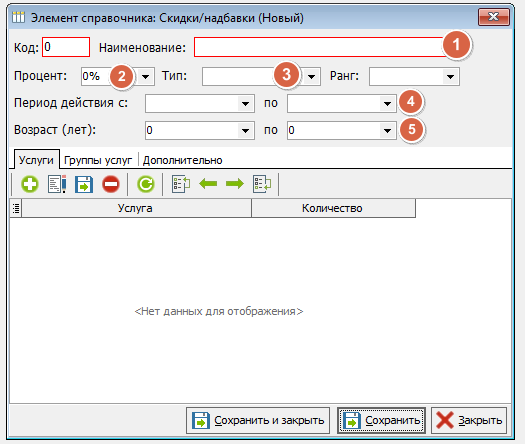Click the save icon in services toolbar
Viewport: 525px width, 444px height.
(x=84, y=184)
